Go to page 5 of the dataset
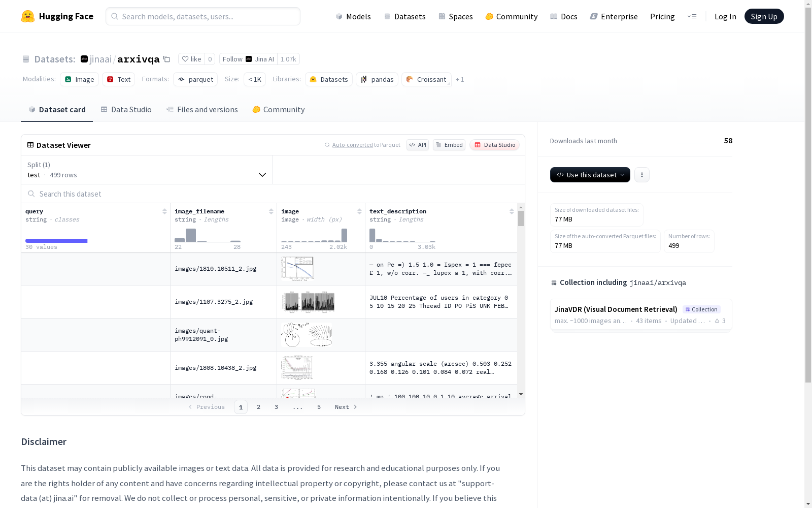812x508 pixels. [x=319, y=407]
